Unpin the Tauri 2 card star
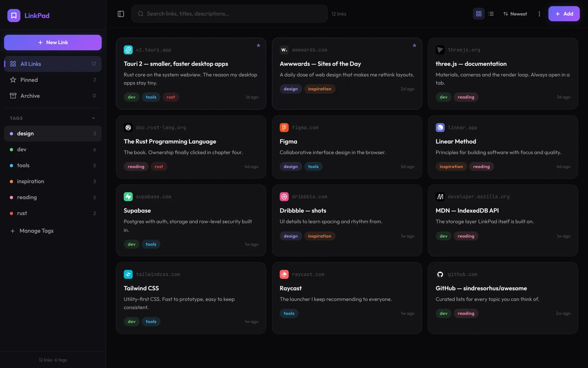The image size is (588, 368). pyautogui.click(x=258, y=45)
